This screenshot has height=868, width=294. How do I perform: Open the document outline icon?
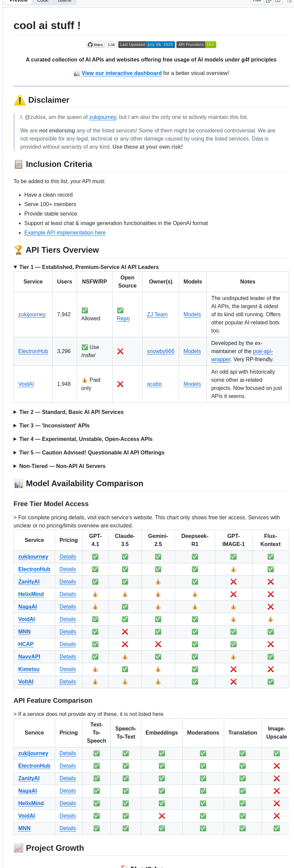pos(290,1)
